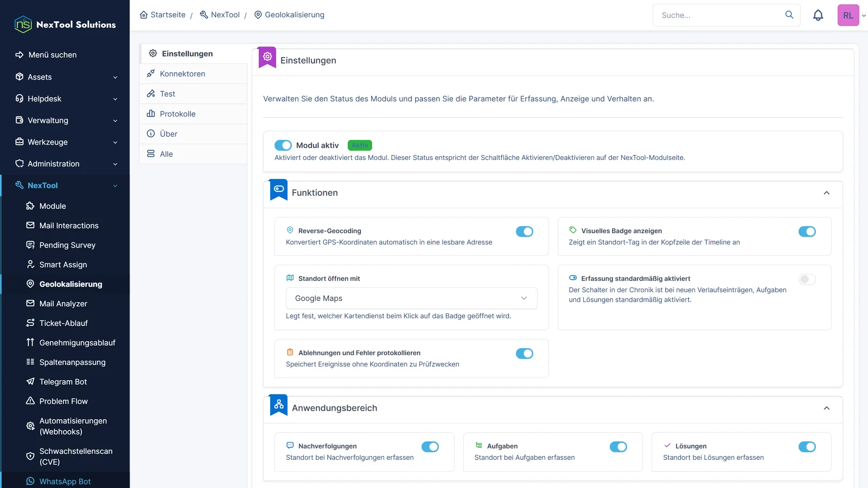Switch to the Protokolle tab
The width and height of the screenshot is (868, 488).
click(194, 114)
